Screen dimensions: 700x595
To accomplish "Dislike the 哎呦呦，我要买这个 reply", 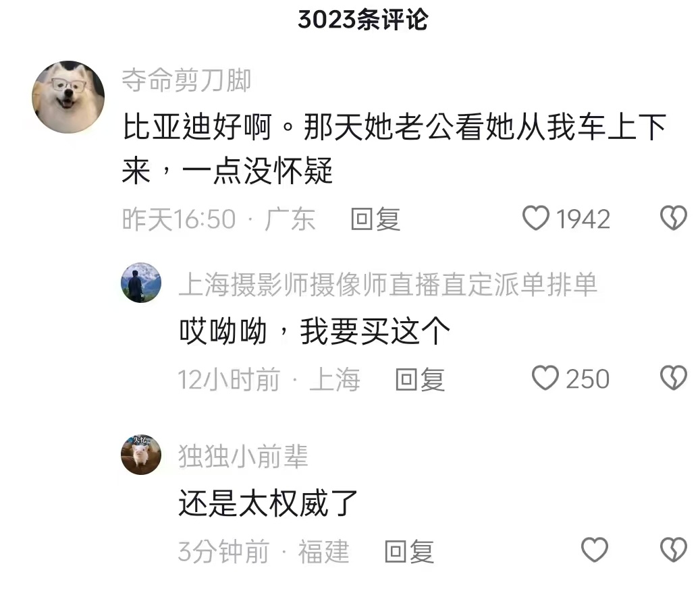I will (674, 378).
